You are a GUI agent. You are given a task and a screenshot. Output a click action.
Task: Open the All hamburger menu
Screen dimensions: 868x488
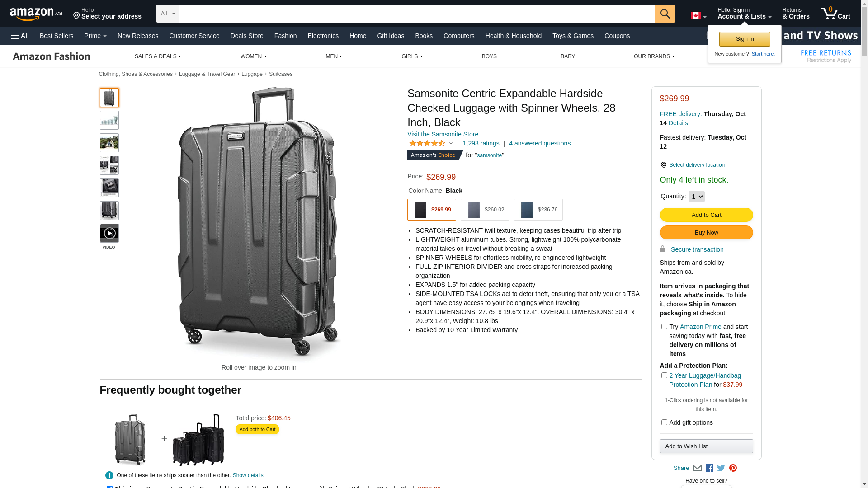click(x=20, y=36)
